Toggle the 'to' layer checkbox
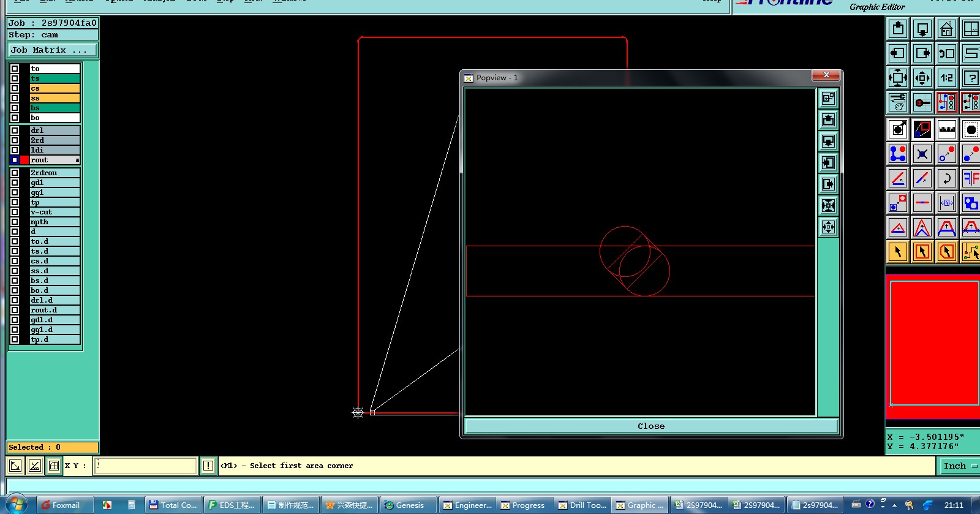The width and height of the screenshot is (980, 514). [15, 69]
